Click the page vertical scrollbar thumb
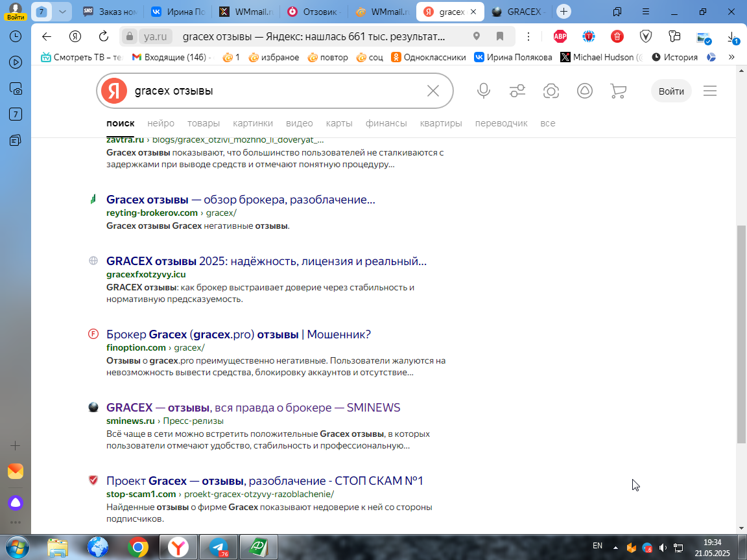 741,334
